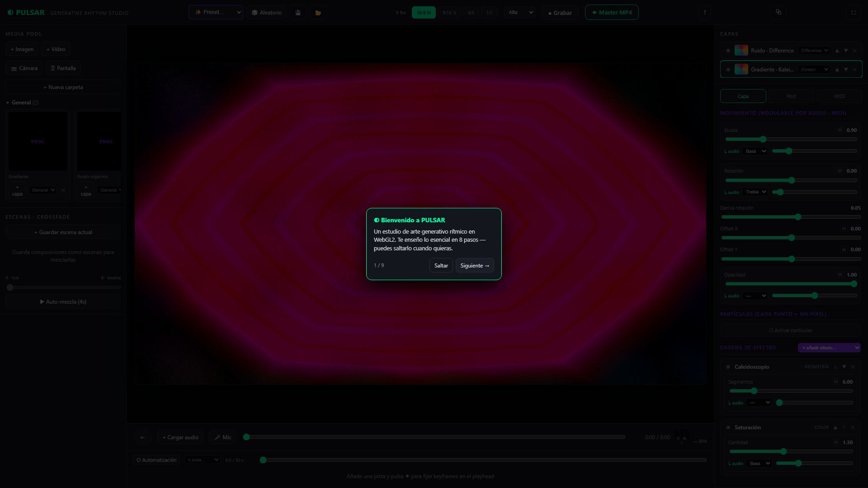Toggle the Automatización switch
Screen dimensions: 868x488
tap(156, 460)
